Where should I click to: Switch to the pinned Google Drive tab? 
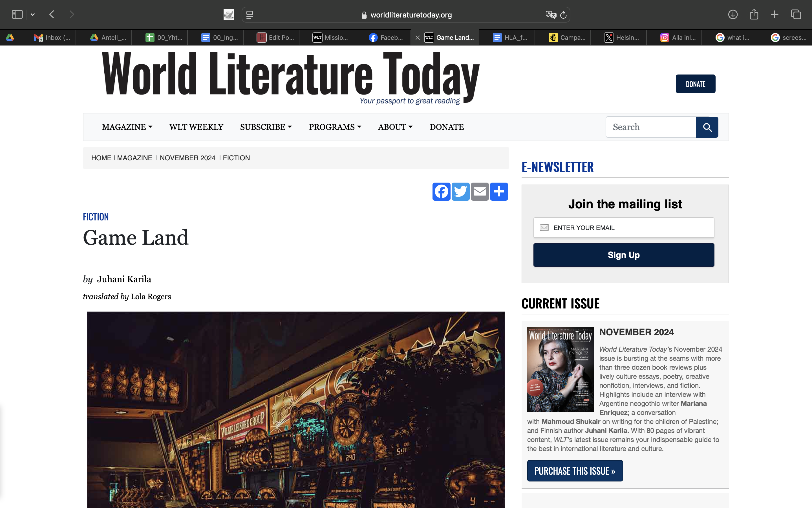pos(10,38)
